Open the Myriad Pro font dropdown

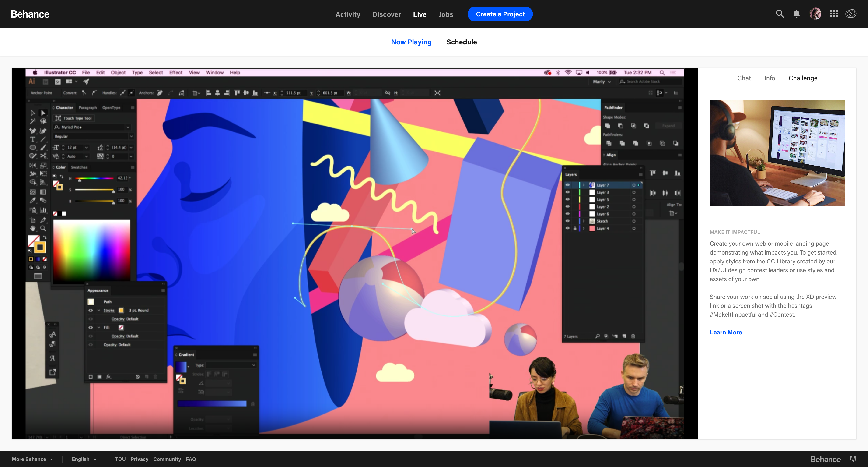pyautogui.click(x=128, y=127)
